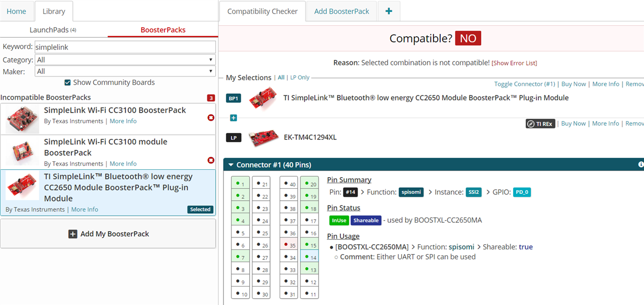Select pin 4 on the connector
This screenshot has width=644, height=305.
tap(240, 220)
